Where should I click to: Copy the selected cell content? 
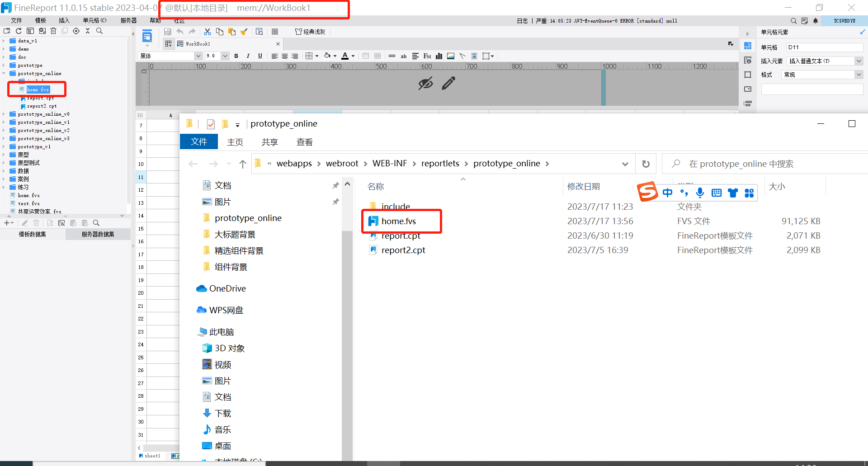click(x=220, y=32)
